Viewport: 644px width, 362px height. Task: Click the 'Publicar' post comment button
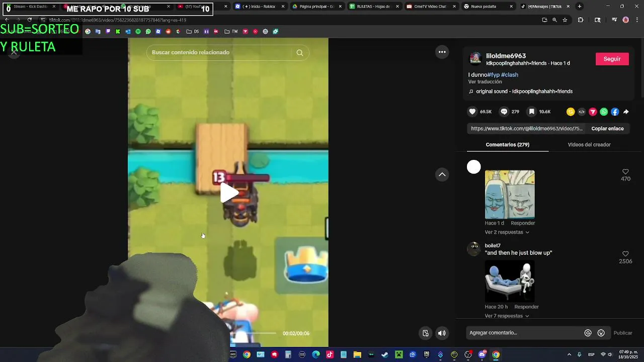(x=623, y=333)
